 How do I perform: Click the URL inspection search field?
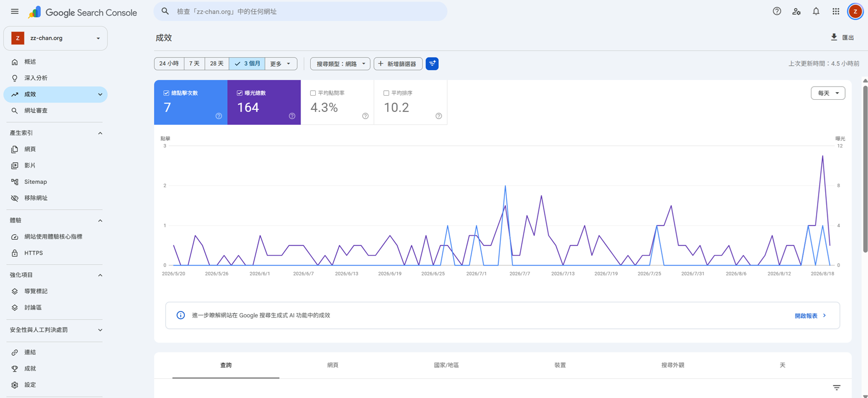tap(301, 11)
